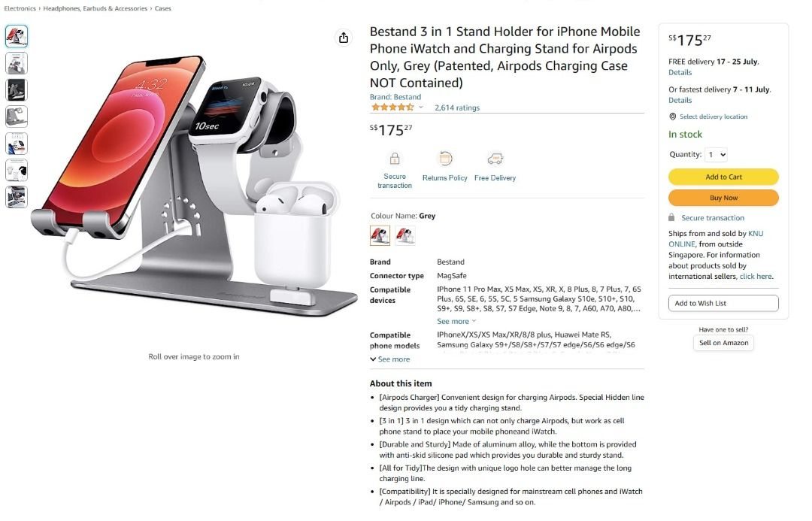Select the second colour variant swatch
812x521 pixels.
[405, 235]
